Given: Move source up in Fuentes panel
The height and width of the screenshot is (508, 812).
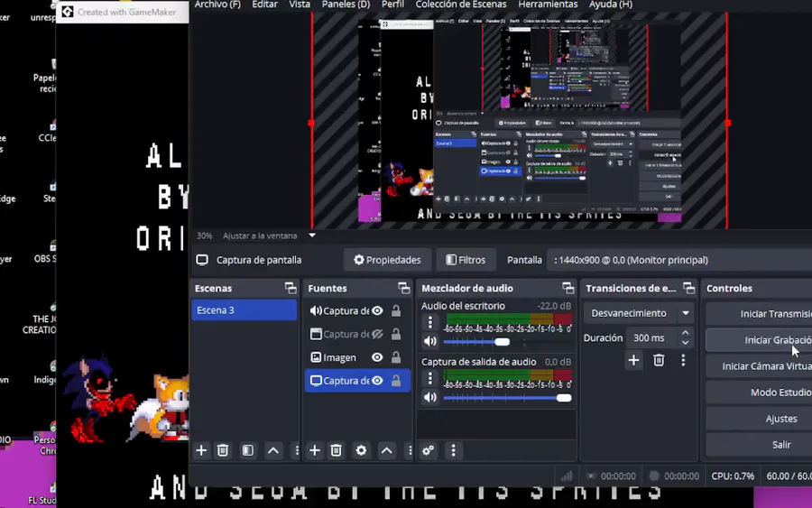Looking at the screenshot, I should 386,450.
